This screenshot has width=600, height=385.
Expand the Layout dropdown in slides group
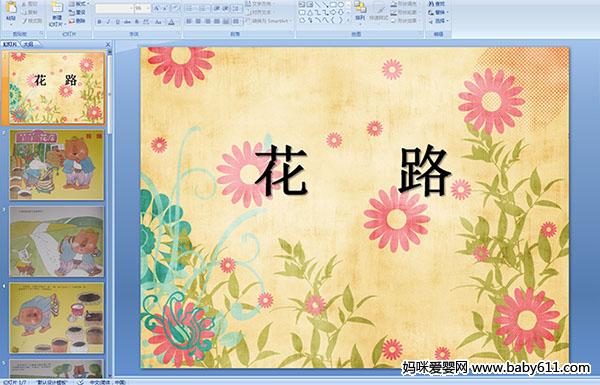(x=78, y=4)
